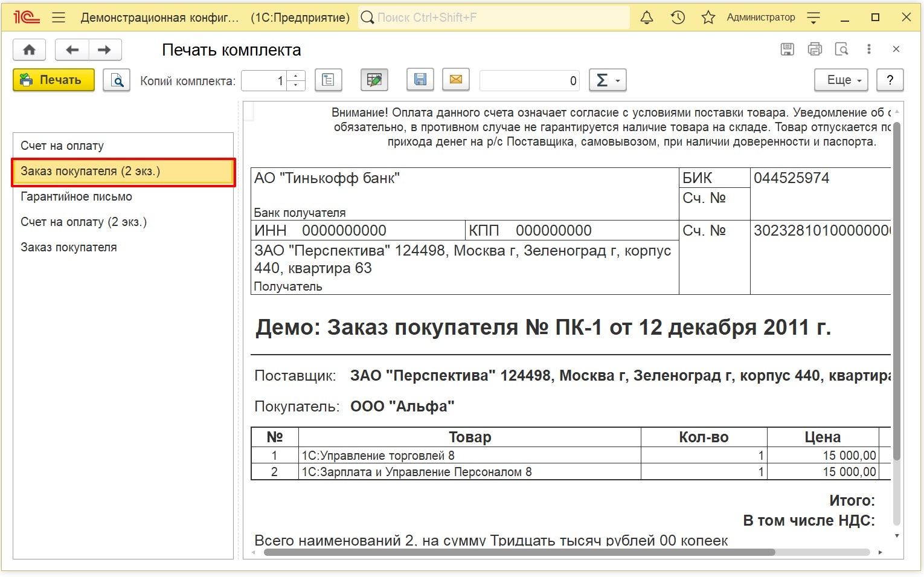Click the Копий комплекта number field

(264, 80)
